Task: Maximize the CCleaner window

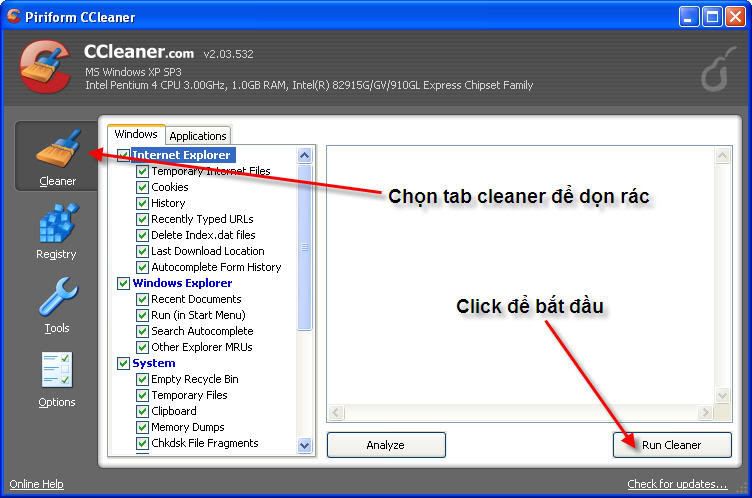Action: click(712, 17)
